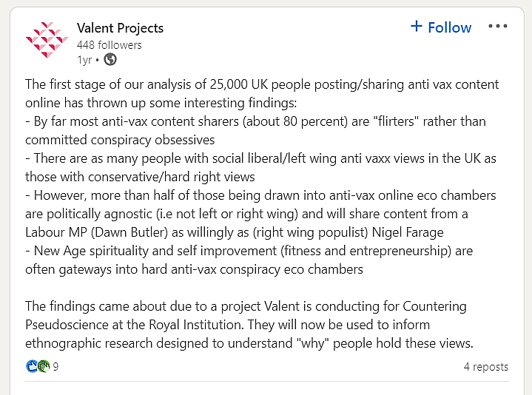532x395 pixels.
Task: Click the green celebrate clap reaction icon
Action: point(43,366)
